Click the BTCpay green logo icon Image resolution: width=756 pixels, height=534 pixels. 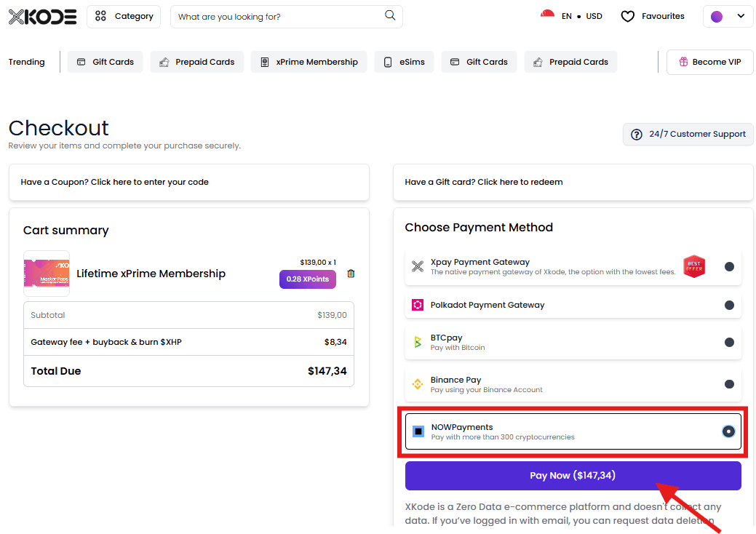point(418,342)
